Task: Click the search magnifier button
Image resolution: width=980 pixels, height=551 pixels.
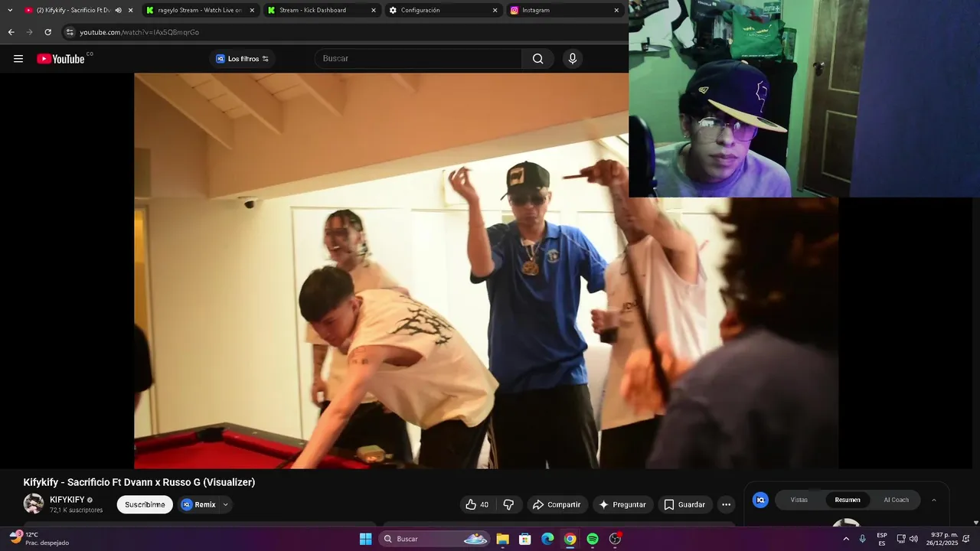Action: [537, 59]
